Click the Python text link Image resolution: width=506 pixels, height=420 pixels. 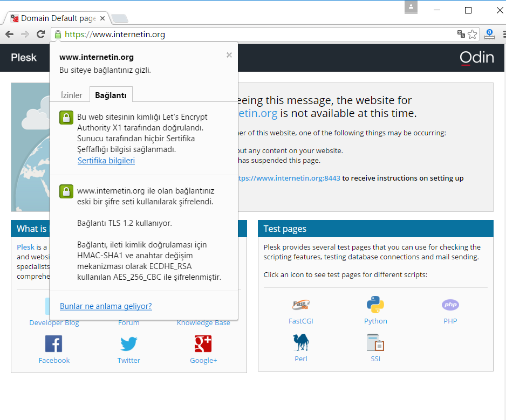pyautogui.click(x=375, y=321)
